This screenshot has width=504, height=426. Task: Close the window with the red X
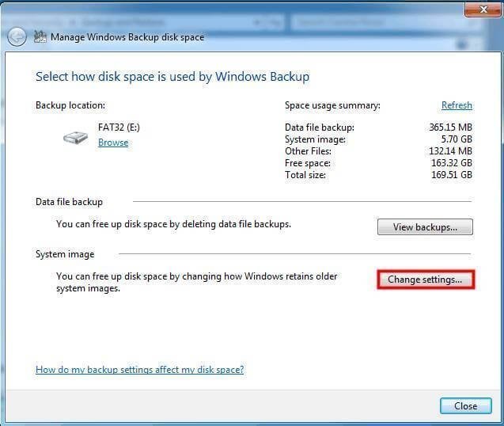coord(483,10)
